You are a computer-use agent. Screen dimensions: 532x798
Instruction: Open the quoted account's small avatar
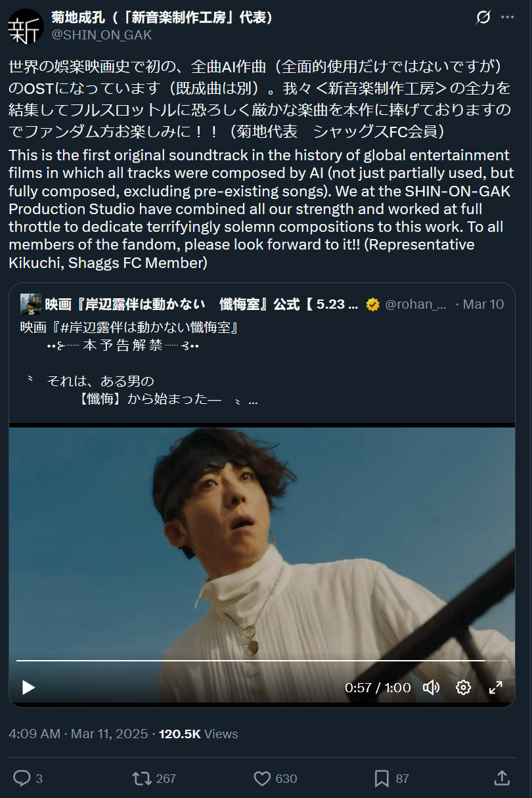[30, 304]
